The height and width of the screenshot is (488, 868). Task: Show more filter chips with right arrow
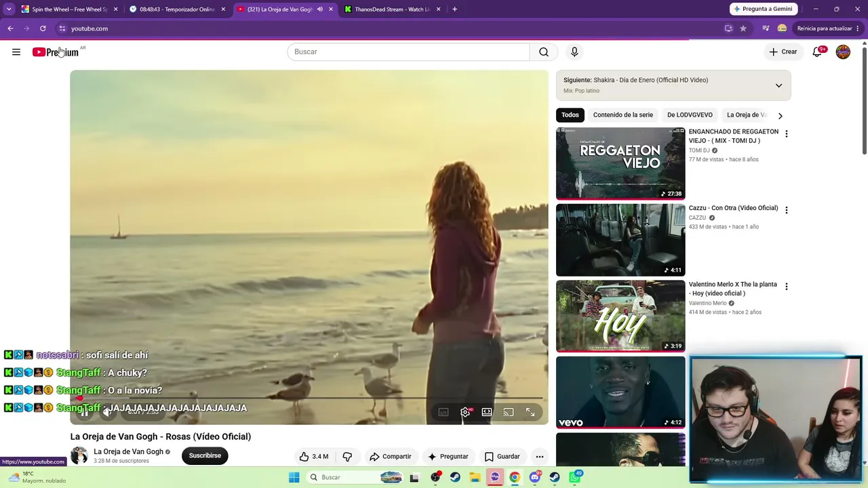click(x=780, y=115)
